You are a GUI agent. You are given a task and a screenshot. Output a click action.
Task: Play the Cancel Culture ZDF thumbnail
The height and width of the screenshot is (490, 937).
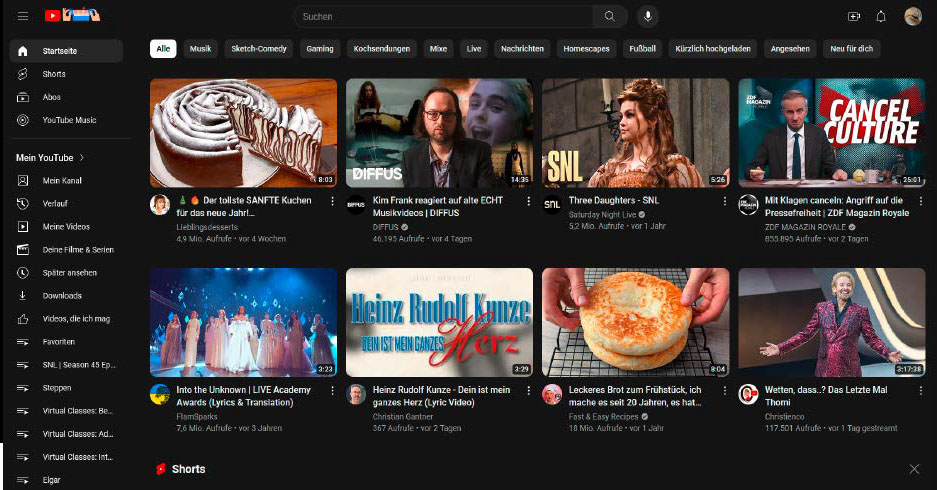[x=832, y=133]
